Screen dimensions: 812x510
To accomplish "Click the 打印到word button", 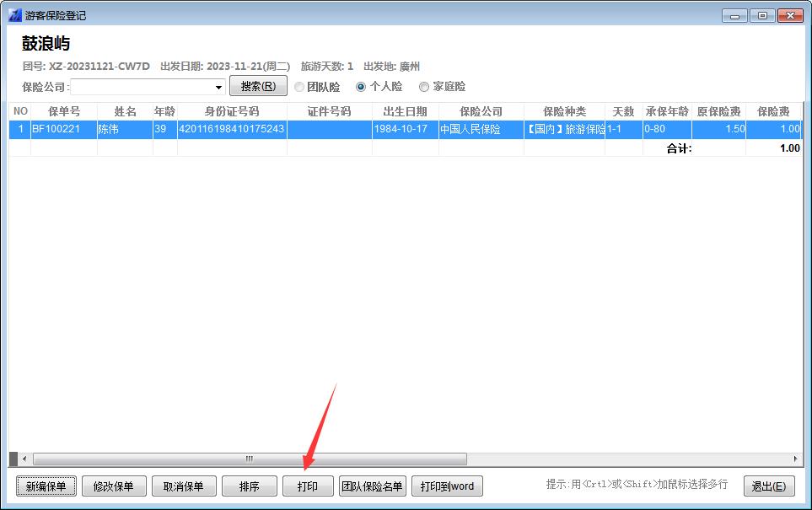I will click(447, 486).
